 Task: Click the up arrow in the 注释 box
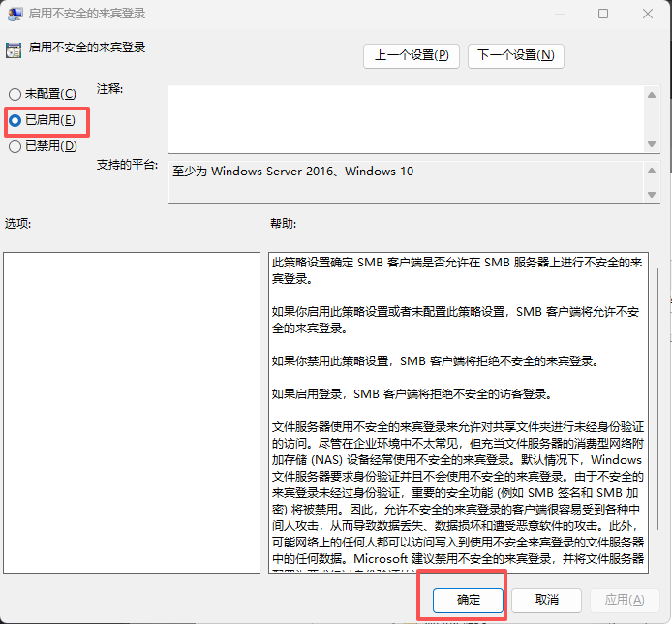point(652,94)
